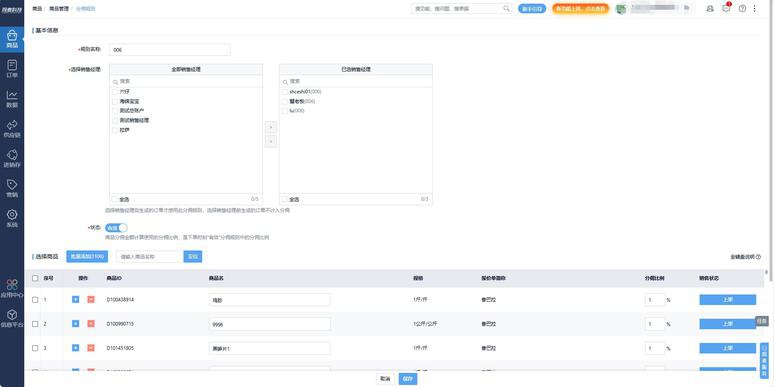Click the red minus icon in row 2
The height and width of the screenshot is (387, 774).
(x=91, y=323)
